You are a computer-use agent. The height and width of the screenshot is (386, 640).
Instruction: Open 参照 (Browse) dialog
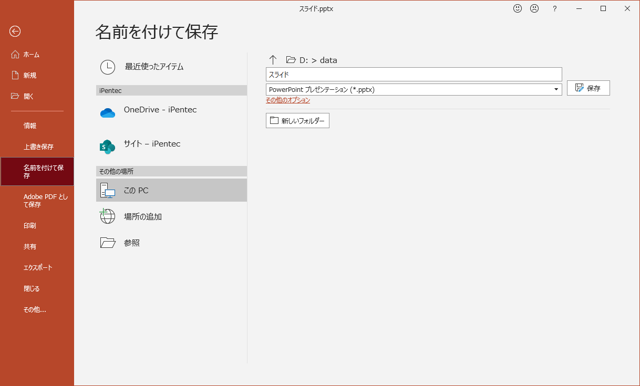pos(171,243)
